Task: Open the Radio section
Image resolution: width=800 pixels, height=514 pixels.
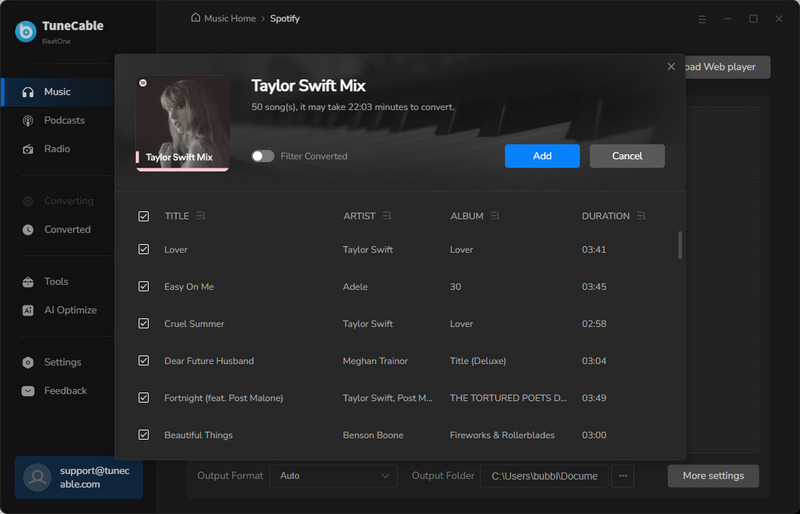Action: point(59,149)
